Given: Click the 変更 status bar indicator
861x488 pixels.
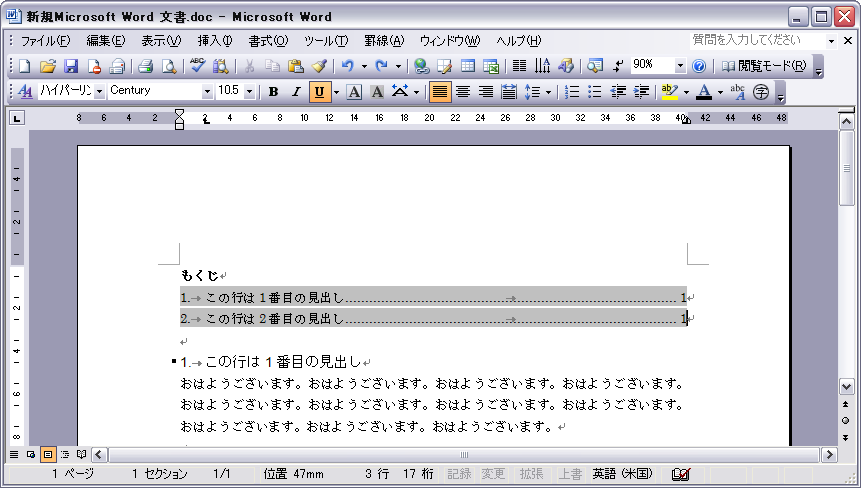Looking at the screenshot, I should point(493,474).
